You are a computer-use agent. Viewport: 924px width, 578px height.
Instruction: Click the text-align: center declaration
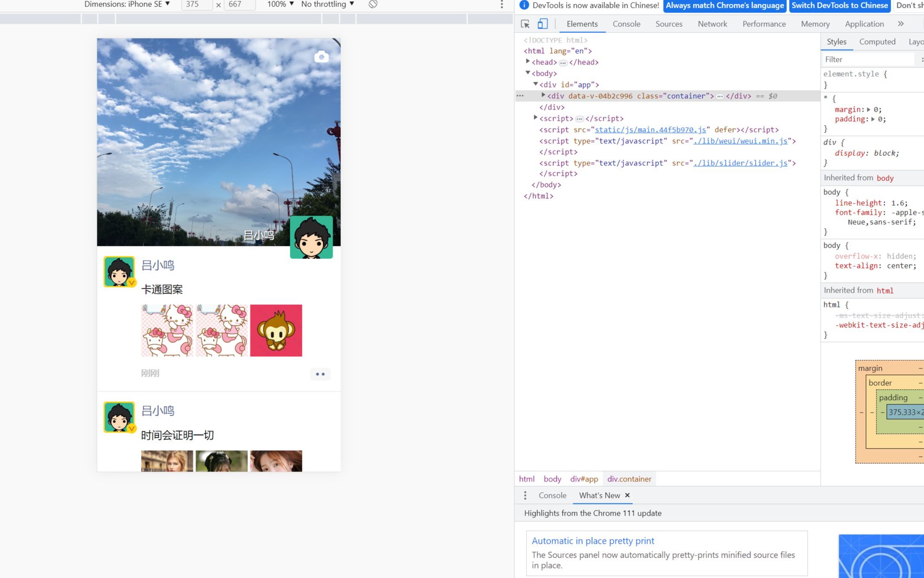pos(876,266)
